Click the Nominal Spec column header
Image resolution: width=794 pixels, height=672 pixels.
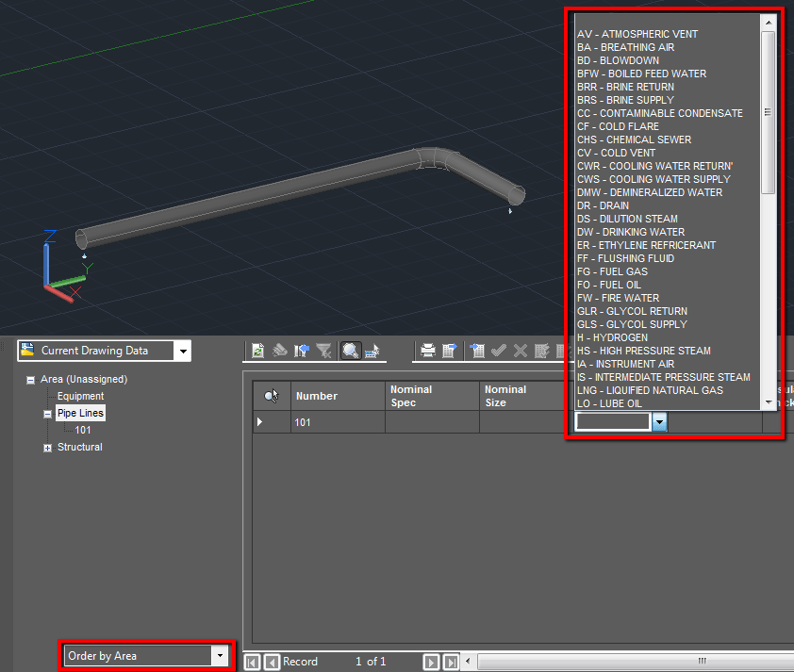pyautogui.click(x=432, y=396)
